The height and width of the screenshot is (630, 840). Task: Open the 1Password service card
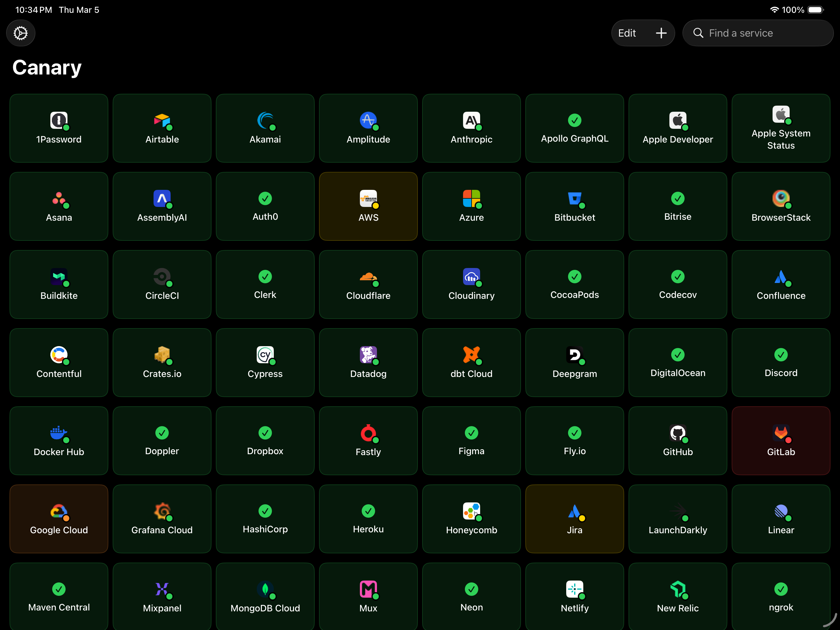(59, 129)
